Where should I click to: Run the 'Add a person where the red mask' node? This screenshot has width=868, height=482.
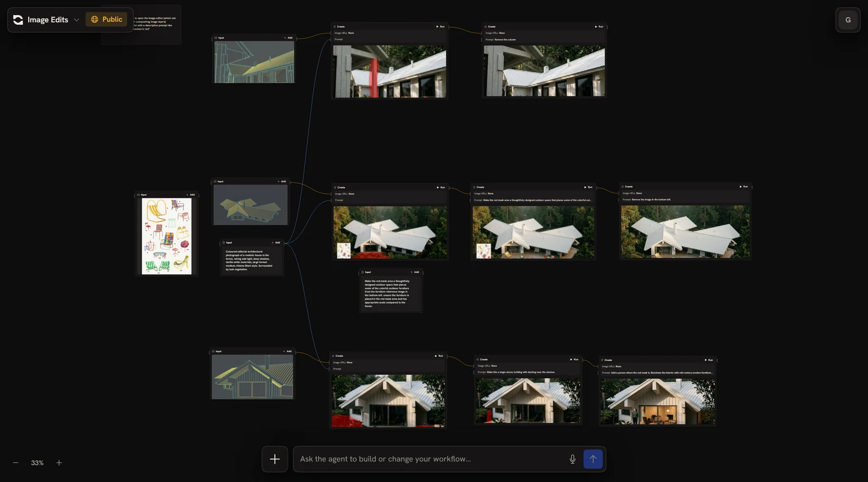click(x=709, y=360)
